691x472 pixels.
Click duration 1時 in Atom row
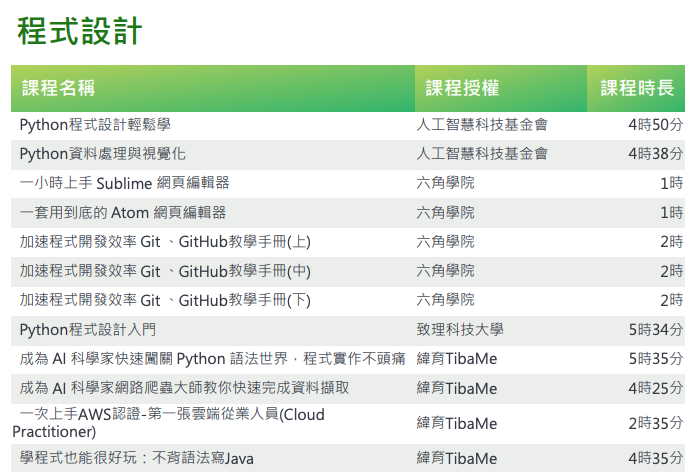coord(672,213)
